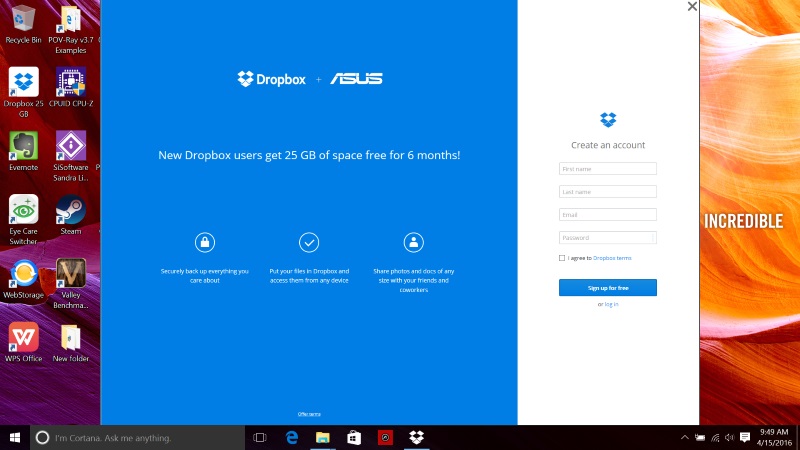Open the red app taskbar icon
Viewport: 800px width, 450px height.
tap(385, 438)
